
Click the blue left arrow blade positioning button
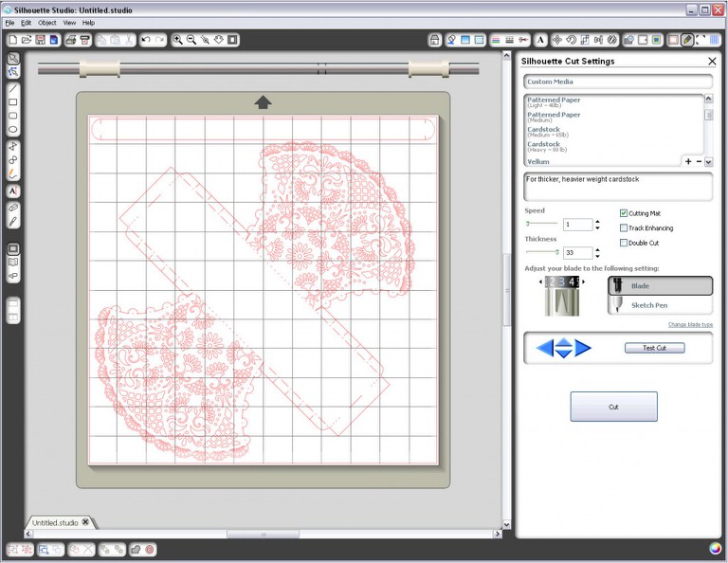[545, 348]
